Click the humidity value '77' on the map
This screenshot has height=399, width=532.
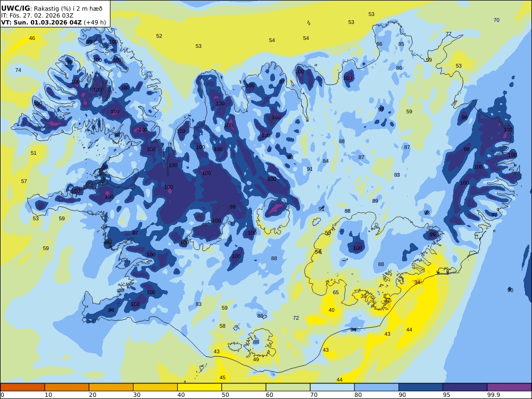(x=448, y=34)
